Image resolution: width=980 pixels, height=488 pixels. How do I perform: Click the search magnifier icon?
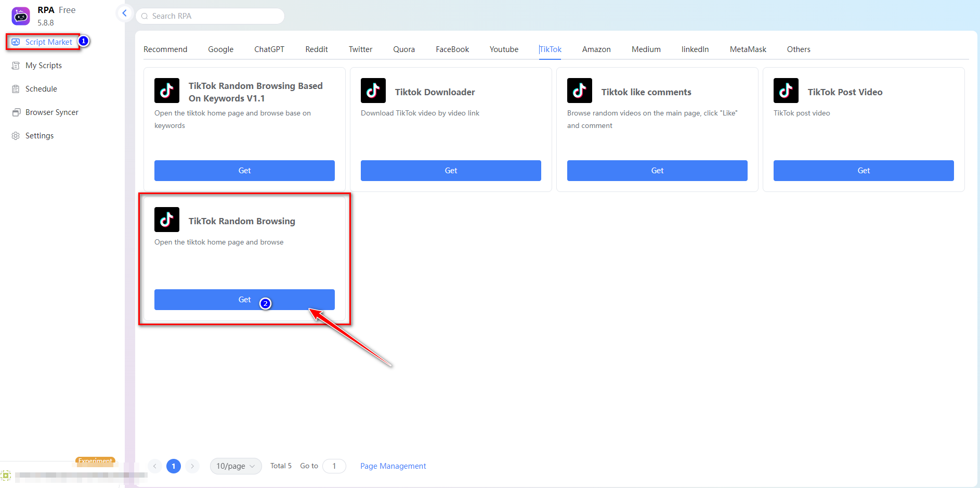(x=145, y=16)
